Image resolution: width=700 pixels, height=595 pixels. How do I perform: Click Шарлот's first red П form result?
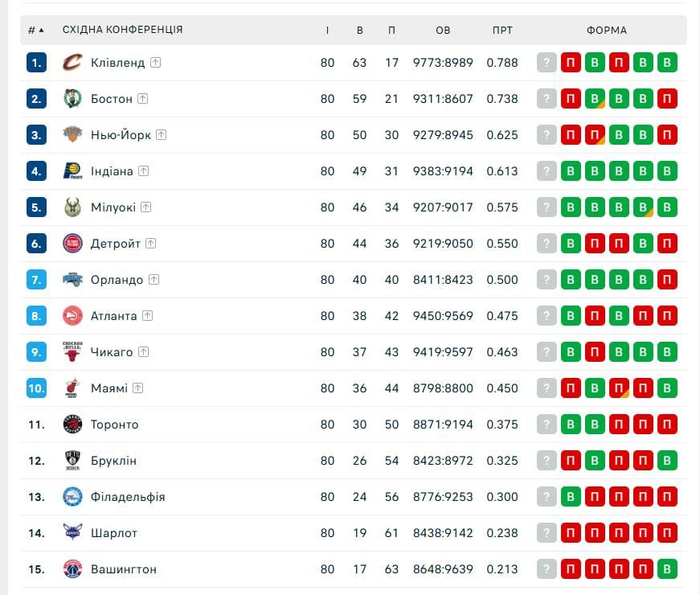pos(571,533)
